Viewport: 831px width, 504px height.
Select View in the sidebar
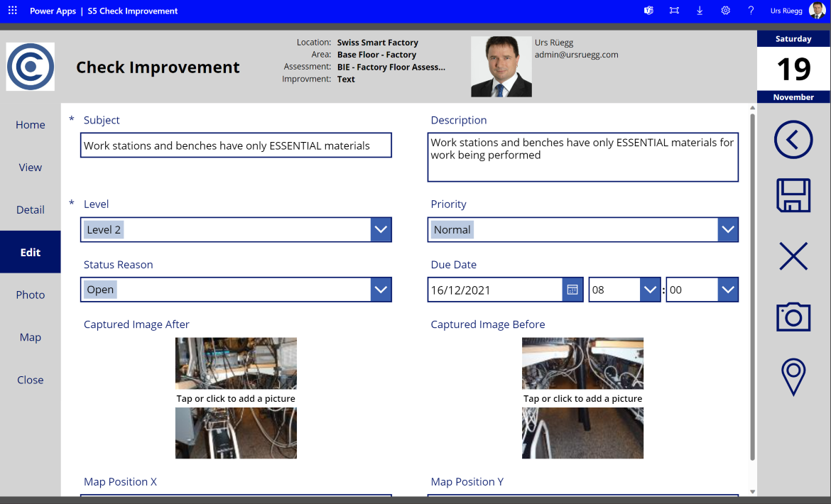point(31,168)
